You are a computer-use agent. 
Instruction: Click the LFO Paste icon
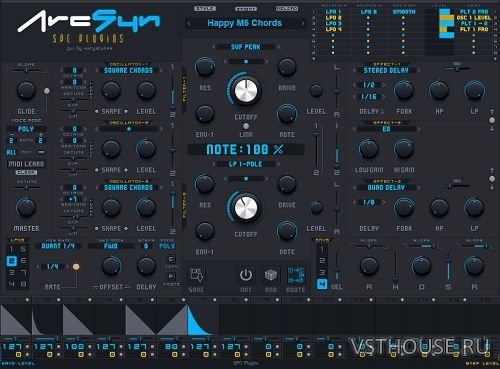171,276
